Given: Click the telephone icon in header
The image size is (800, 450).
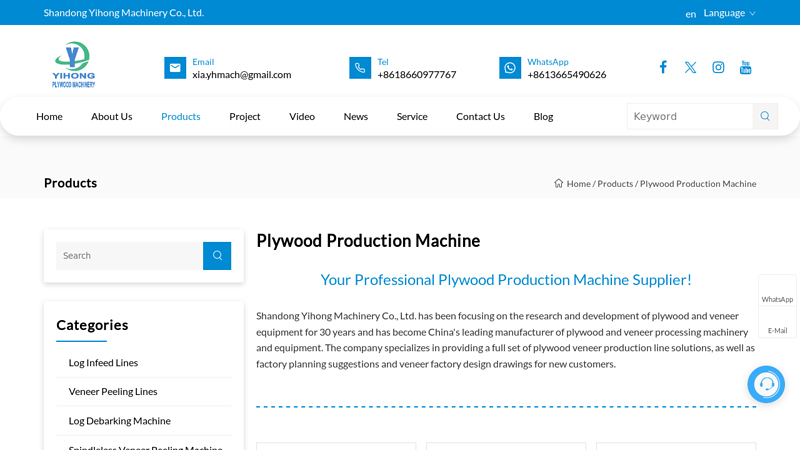Looking at the screenshot, I should pos(360,68).
